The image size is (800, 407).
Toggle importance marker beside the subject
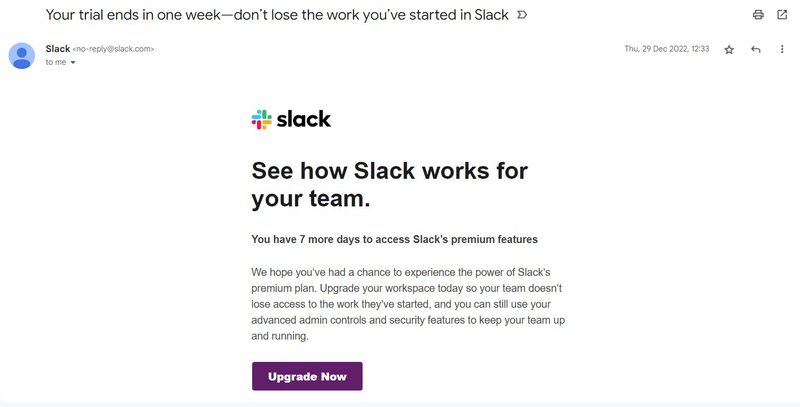(522, 16)
